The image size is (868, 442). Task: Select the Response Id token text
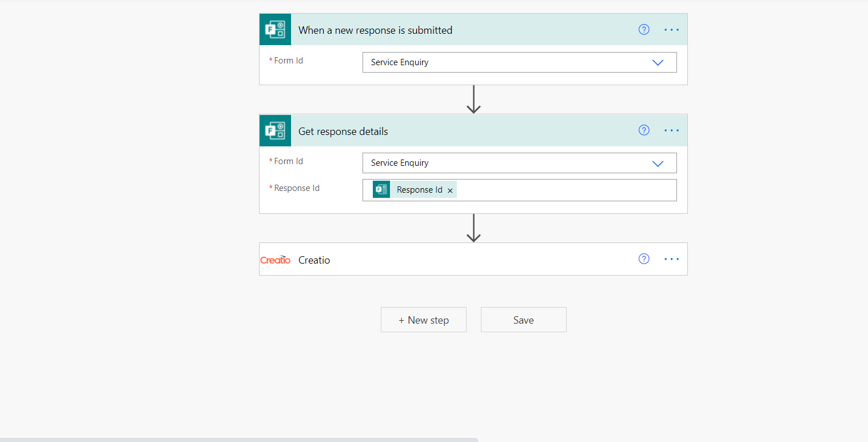coord(419,190)
